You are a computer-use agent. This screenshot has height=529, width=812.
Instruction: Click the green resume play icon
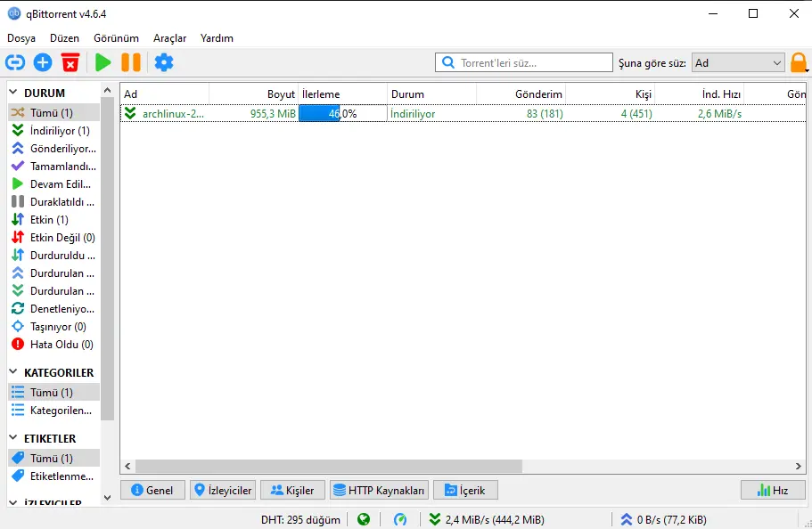pos(103,62)
